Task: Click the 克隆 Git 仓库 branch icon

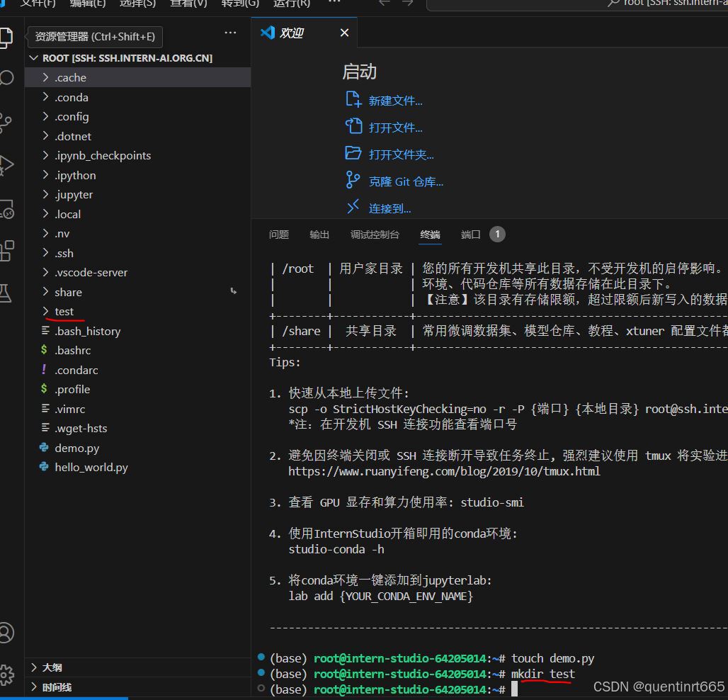Action: pyautogui.click(x=353, y=180)
